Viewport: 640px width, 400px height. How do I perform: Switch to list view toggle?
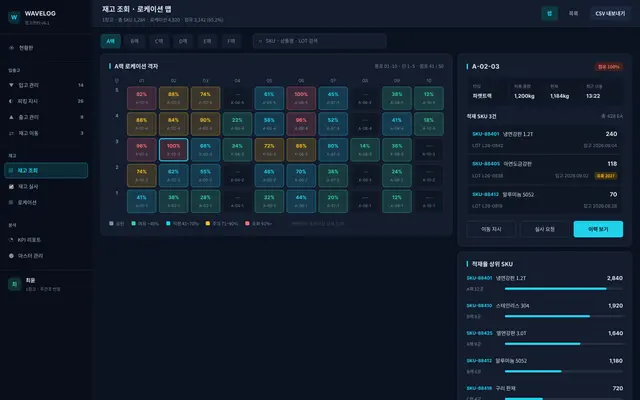pyautogui.click(x=573, y=13)
